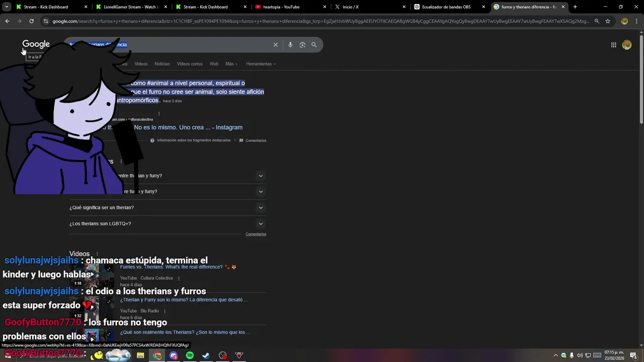Image resolution: width=644 pixels, height=362 pixels.
Task: Open the notification center icon
Action: [633, 355]
